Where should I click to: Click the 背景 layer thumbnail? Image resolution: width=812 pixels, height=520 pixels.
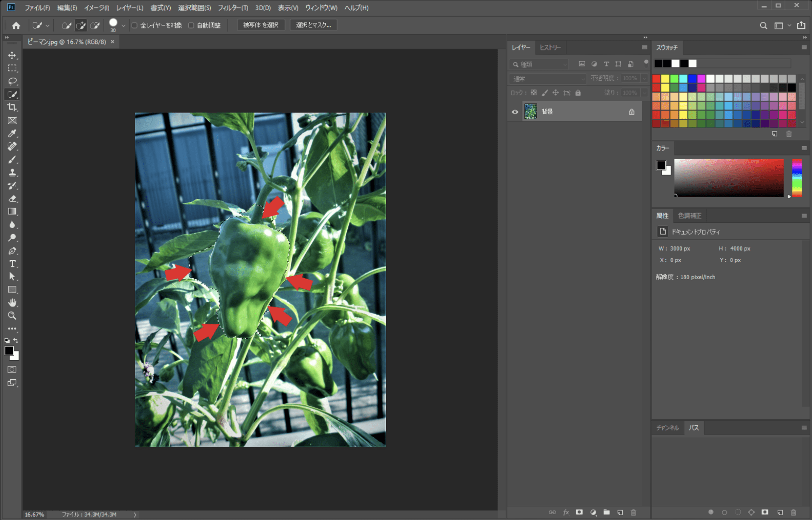click(530, 112)
